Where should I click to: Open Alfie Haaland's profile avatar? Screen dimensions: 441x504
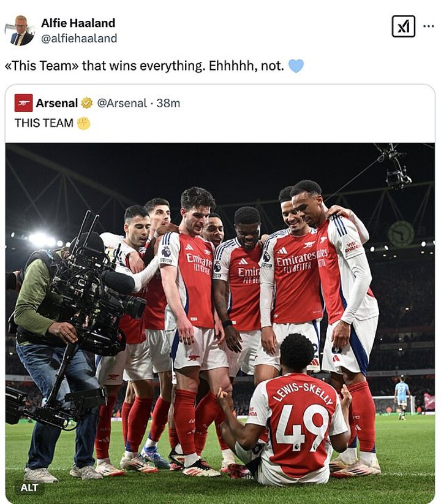click(20, 31)
